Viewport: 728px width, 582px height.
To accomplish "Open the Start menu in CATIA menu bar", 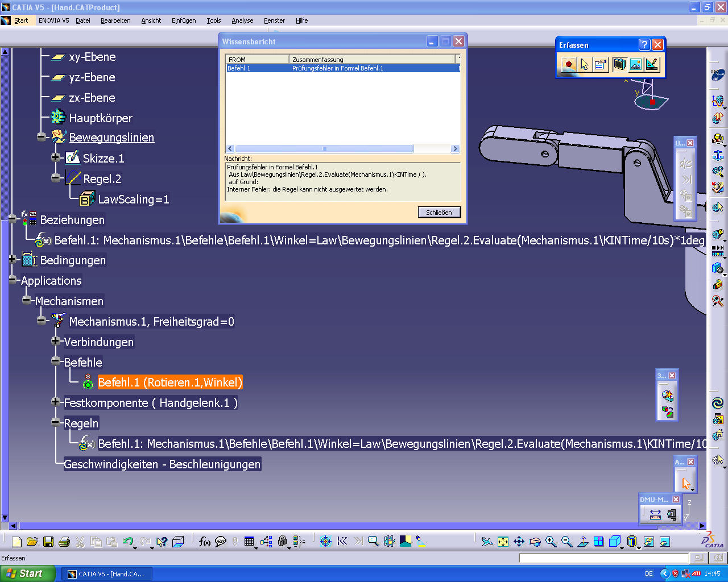I will pyautogui.click(x=21, y=20).
